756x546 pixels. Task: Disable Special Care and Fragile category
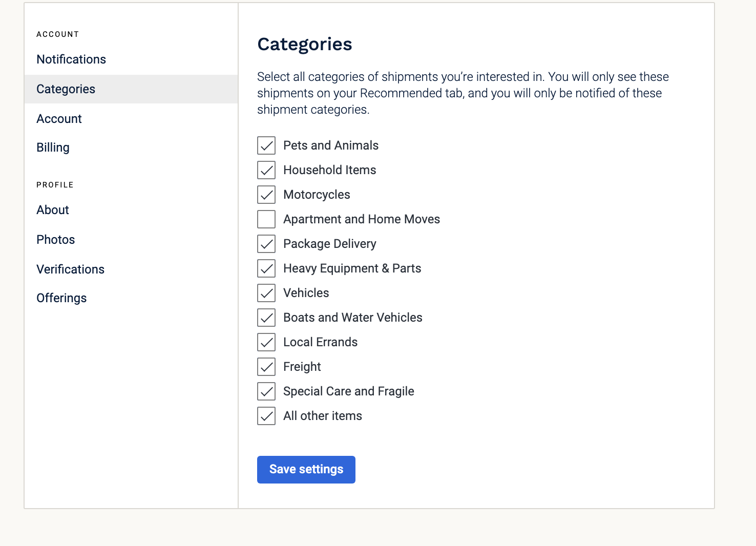(x=266, y=391)
